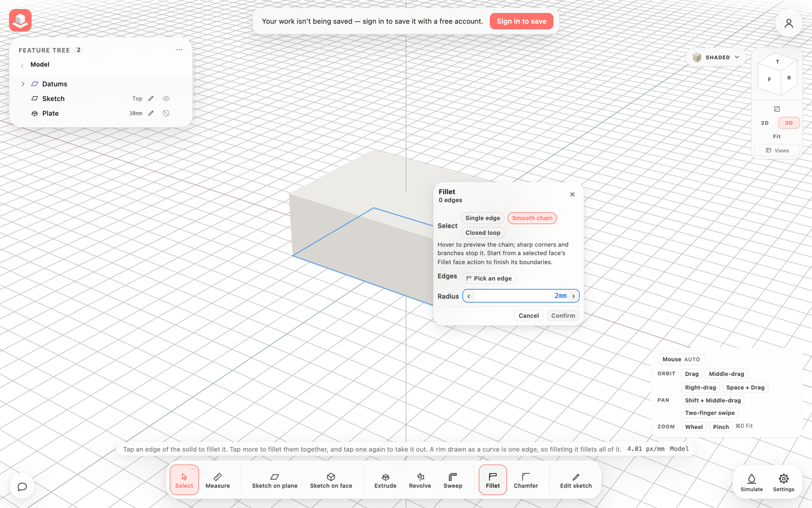Confirm the fillet operation

[x=563, y=316]
